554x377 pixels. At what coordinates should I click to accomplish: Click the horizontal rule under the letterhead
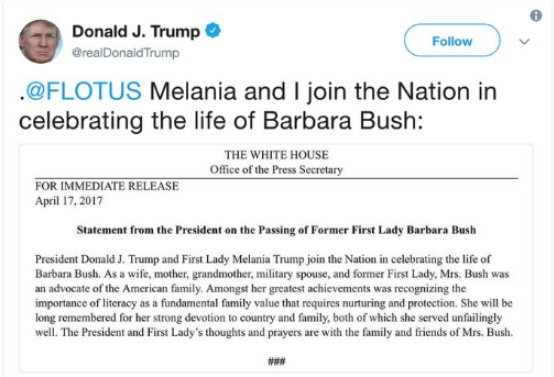click(x=276, y=178)
